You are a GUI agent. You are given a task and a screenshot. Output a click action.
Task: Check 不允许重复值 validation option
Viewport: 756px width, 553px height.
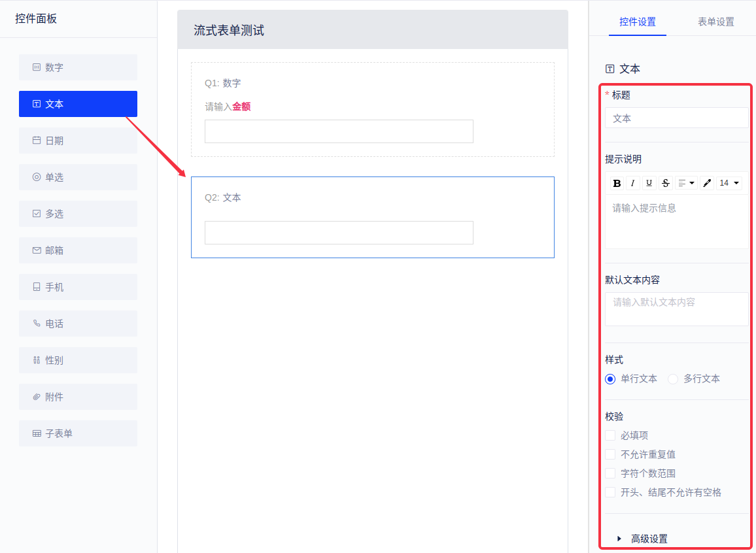click(x=610, y=454)
